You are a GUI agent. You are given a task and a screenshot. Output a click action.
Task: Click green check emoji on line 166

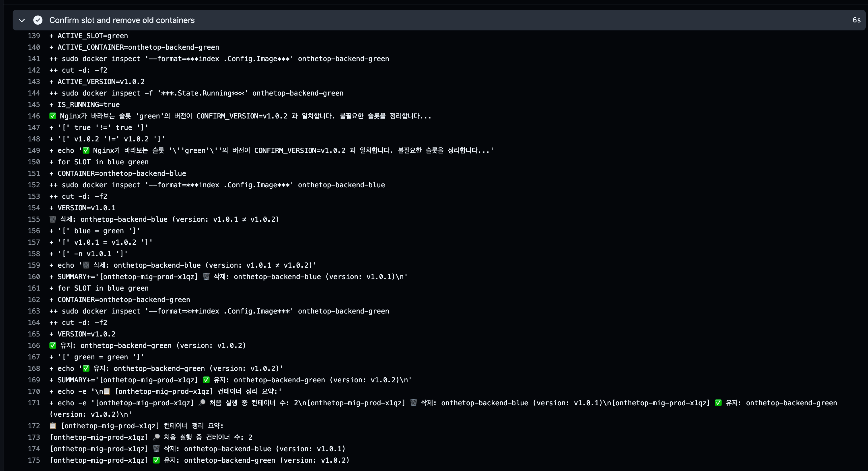(53, 345)
